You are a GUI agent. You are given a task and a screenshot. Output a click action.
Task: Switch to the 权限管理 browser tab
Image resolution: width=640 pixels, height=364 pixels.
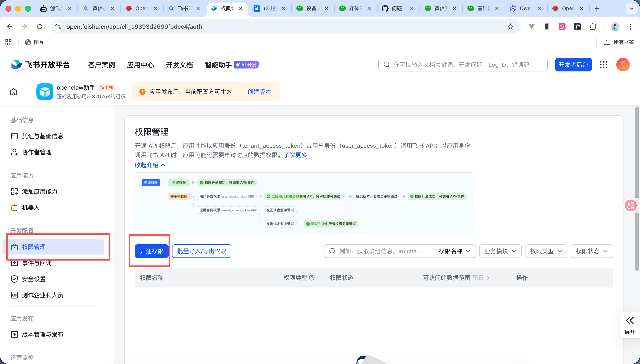pos(226,8)
